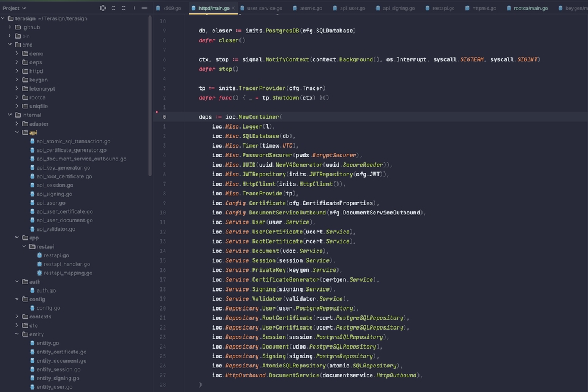Viewport: 588px width, 392px height.
Task: Click the locate-active-file crosshair icon
Action: click(x=102, y=8)
